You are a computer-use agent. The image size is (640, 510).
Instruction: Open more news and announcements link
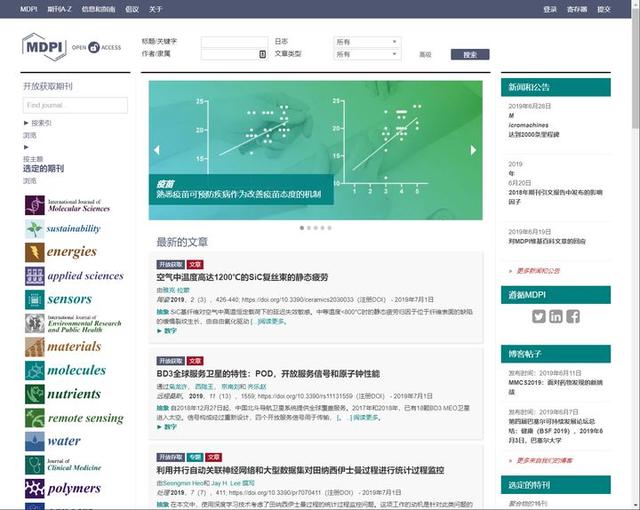click(x=538, y=271)
